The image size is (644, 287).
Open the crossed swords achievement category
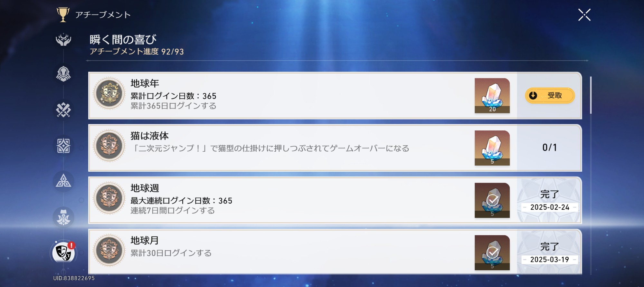click(x=63, y=110)
